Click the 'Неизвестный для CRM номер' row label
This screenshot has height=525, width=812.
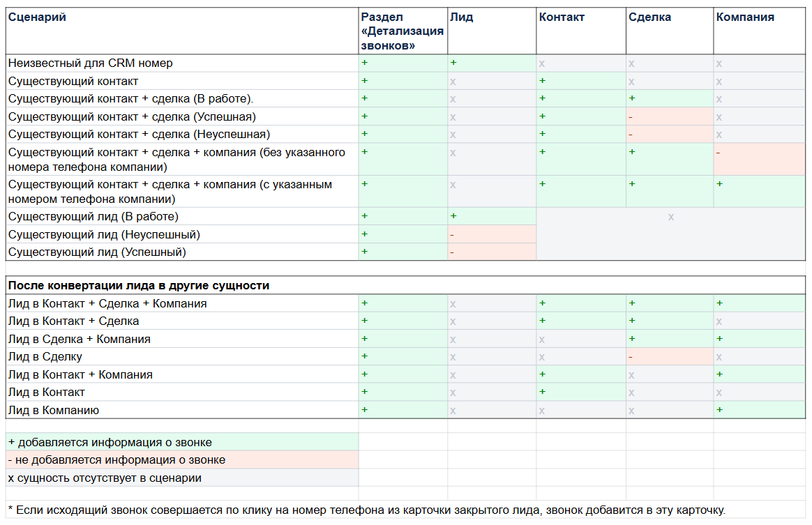[91, 63]
